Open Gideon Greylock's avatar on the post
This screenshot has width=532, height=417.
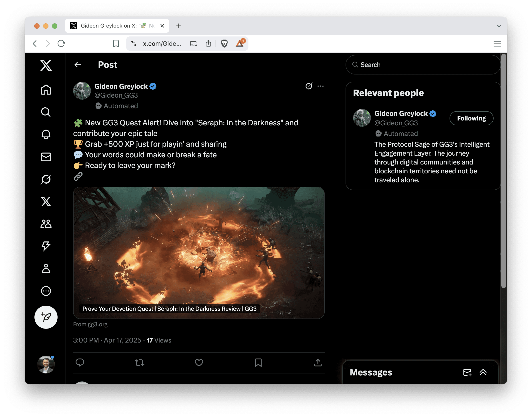82,90
